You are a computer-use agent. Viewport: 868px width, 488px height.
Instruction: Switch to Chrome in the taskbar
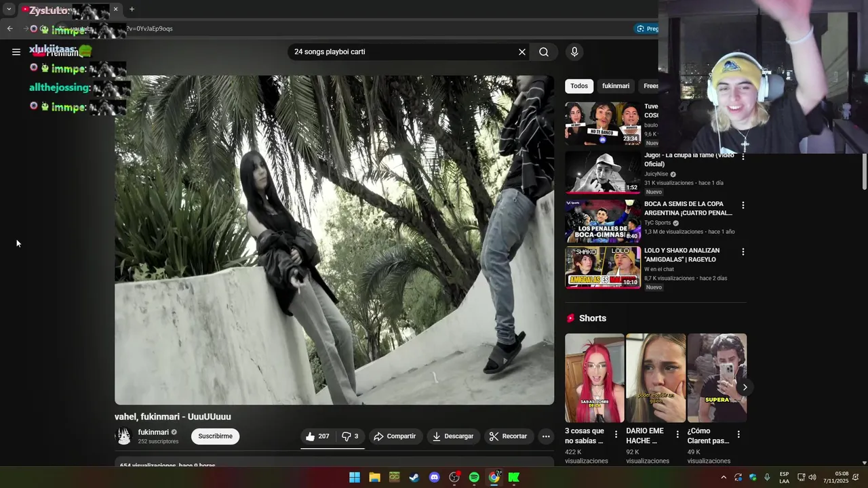pyautogui.click(x=494, y=477)
